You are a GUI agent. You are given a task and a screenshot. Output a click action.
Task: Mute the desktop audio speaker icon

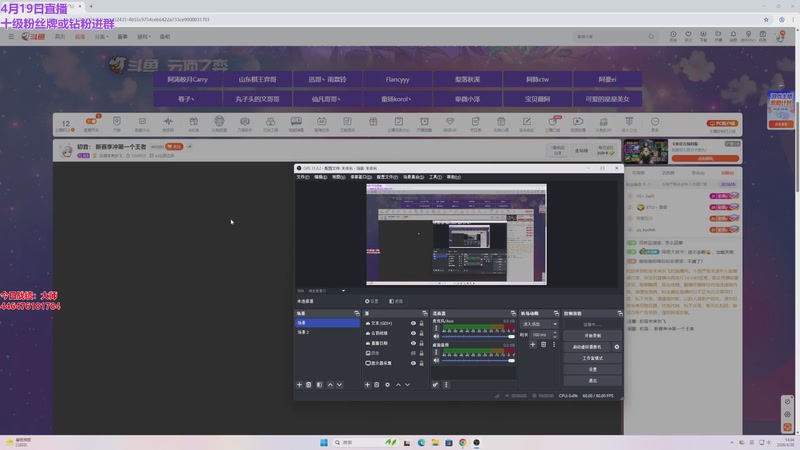(436, 360)
